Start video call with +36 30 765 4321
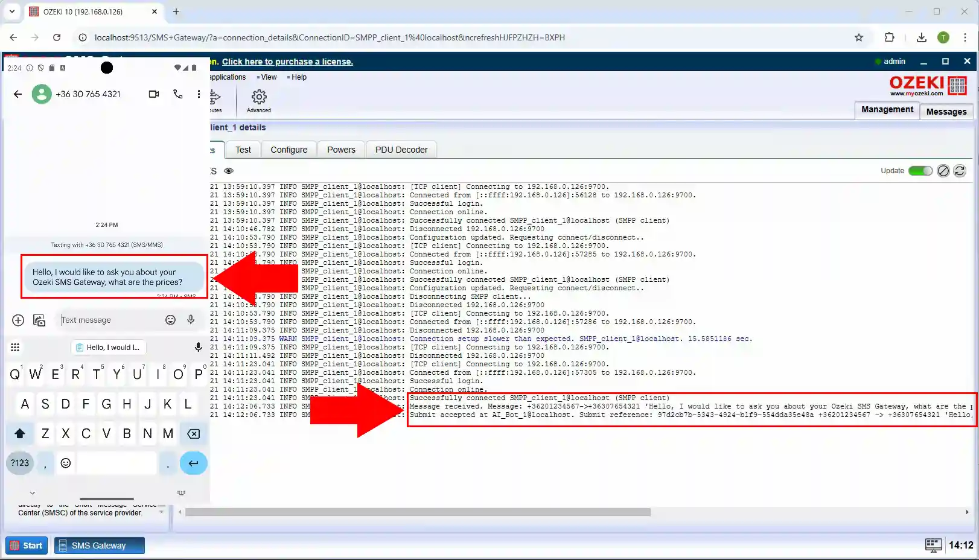 154,94
